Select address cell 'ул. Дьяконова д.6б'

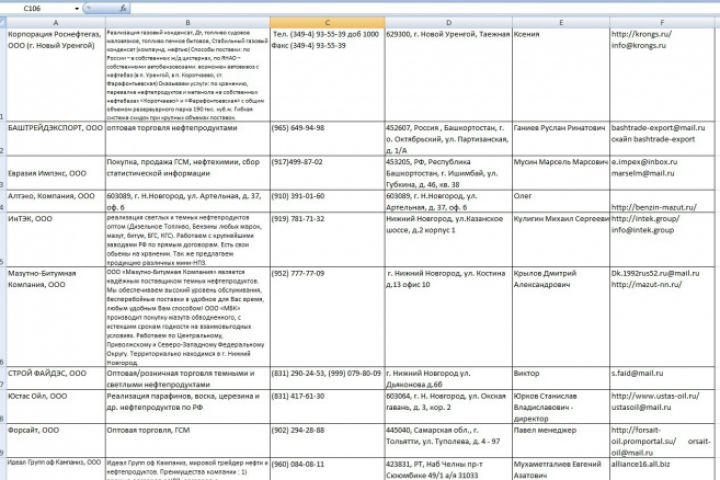449,378
